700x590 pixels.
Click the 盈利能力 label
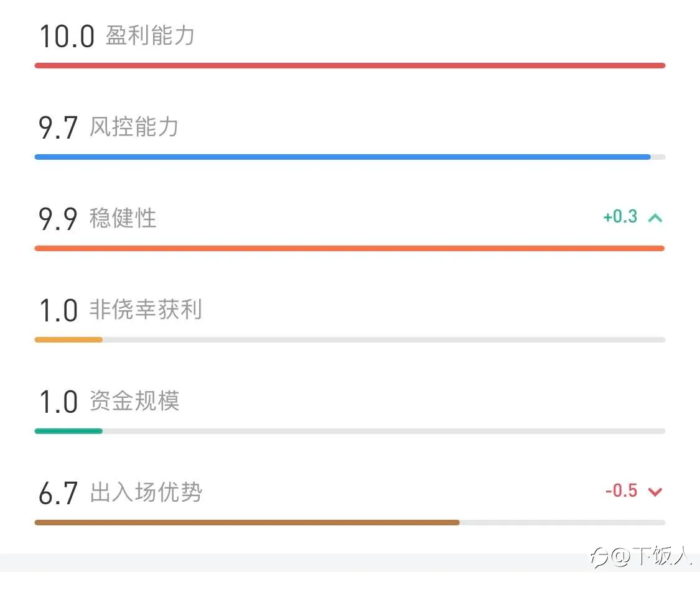(x=150, y=35)
